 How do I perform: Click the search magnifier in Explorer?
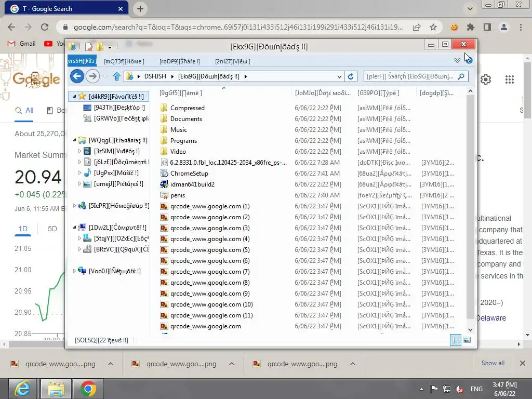pos(461,76)
